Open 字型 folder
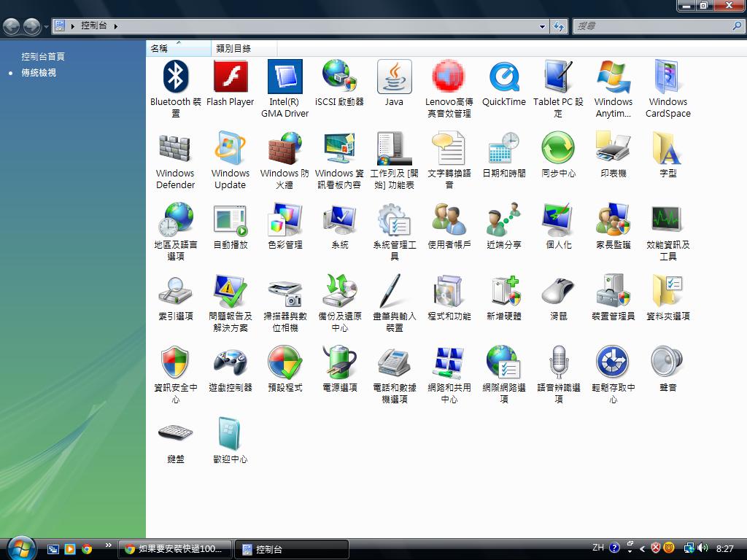This screenshot has width=747, height=560. pos(668,155)
